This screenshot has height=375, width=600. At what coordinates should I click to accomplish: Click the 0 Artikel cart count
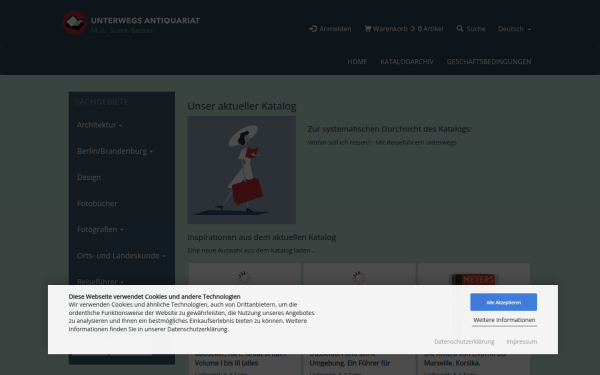tap(430, 29)
